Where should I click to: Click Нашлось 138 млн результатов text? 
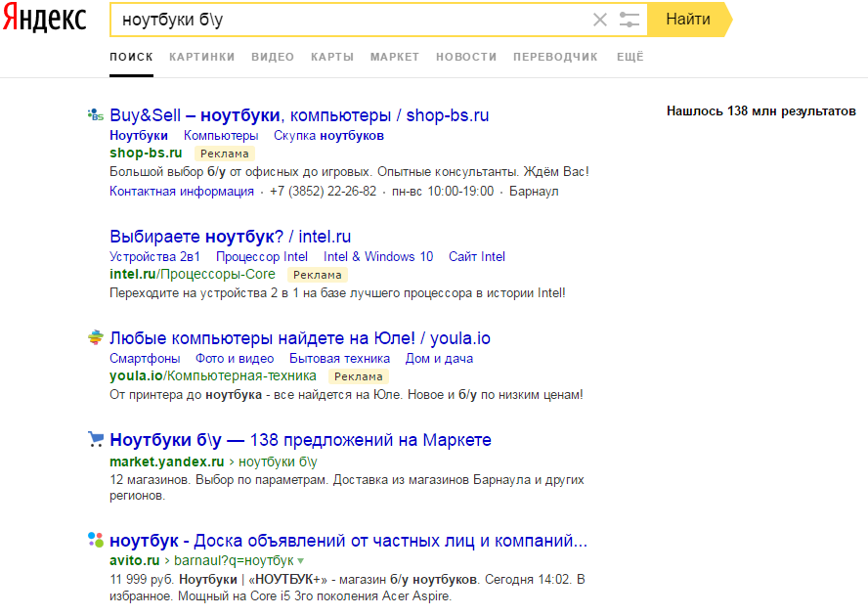point(761,111)
